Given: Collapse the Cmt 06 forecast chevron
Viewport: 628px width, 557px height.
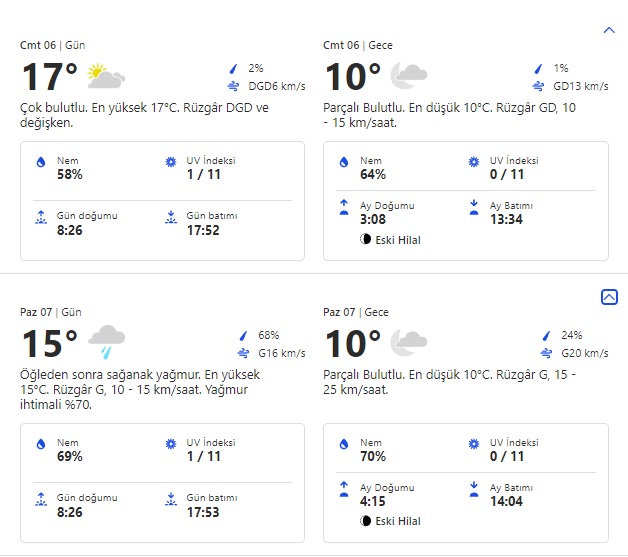Looking at the screenshot, I should click(609, 31).
